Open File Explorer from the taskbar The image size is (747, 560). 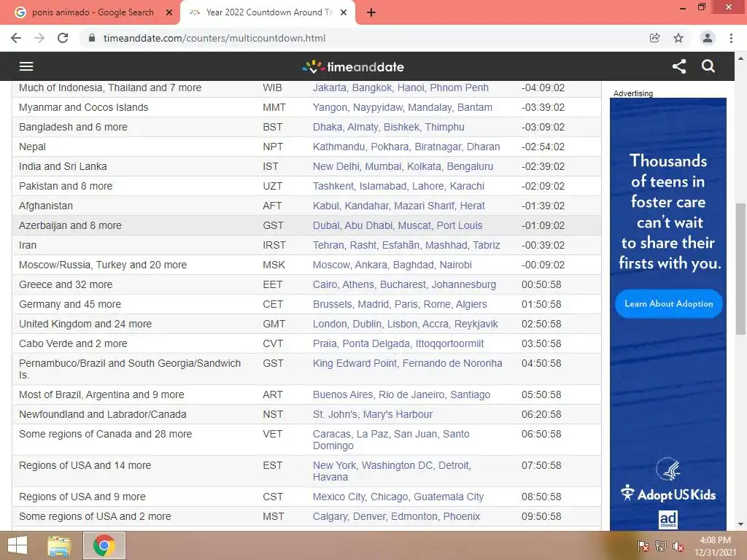pos(59,545)
